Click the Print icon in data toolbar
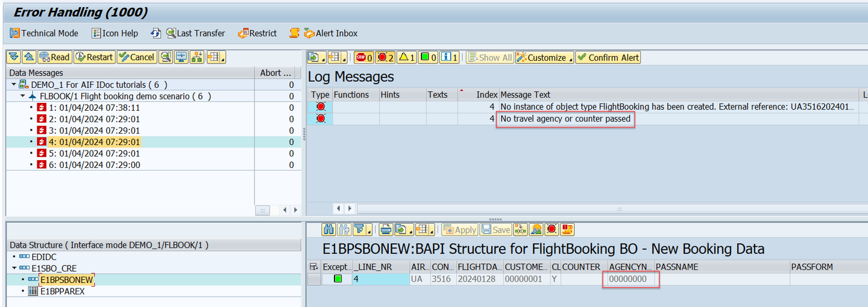Viewport: 868px width, 307px height. click(386, 229)
